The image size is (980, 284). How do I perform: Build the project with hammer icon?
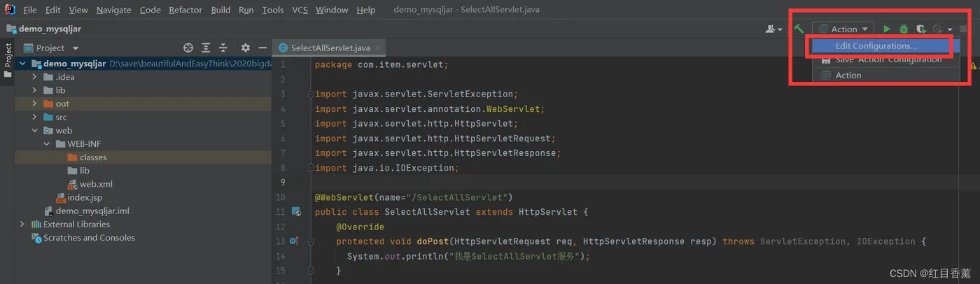pos(799,29)
